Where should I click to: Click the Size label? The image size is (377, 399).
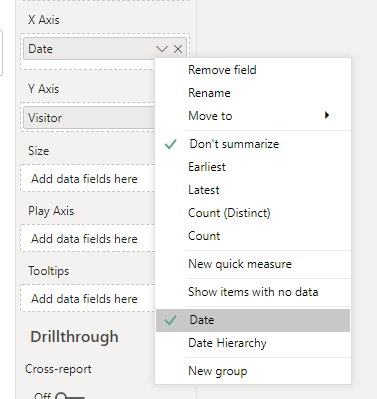[39, 151]
